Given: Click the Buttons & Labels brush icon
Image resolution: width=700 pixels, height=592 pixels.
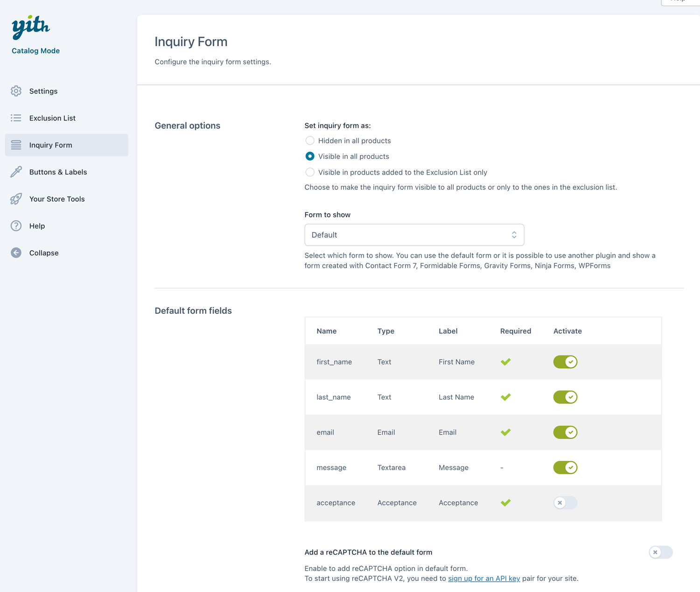Looking at the screenshot, I should 16,172.
